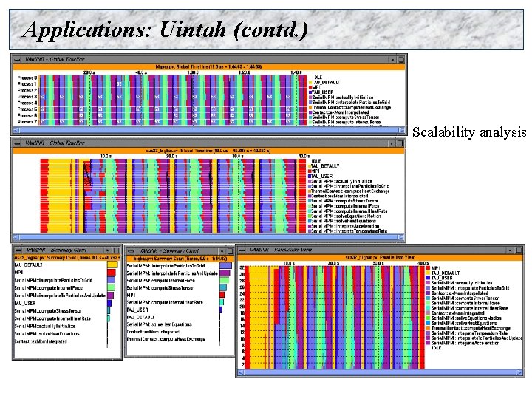Click 1:00.0 time marker in bigbar.pv timeline

coord(193,72)
